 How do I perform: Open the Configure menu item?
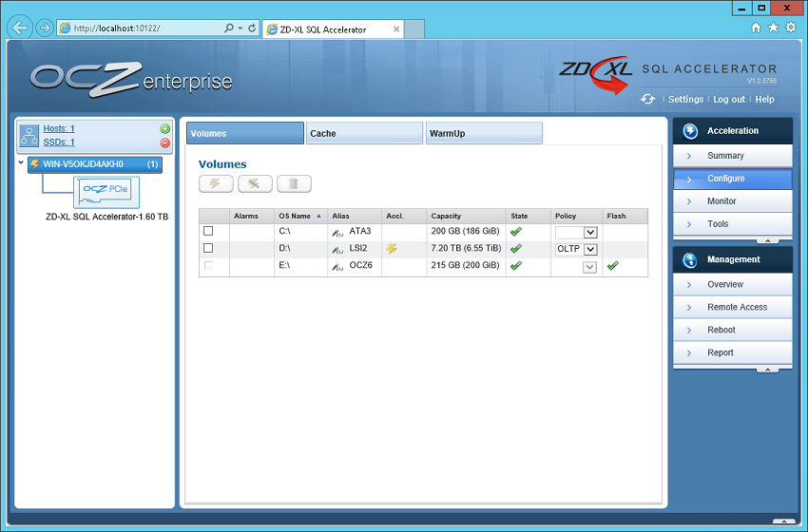click(732, 179)
